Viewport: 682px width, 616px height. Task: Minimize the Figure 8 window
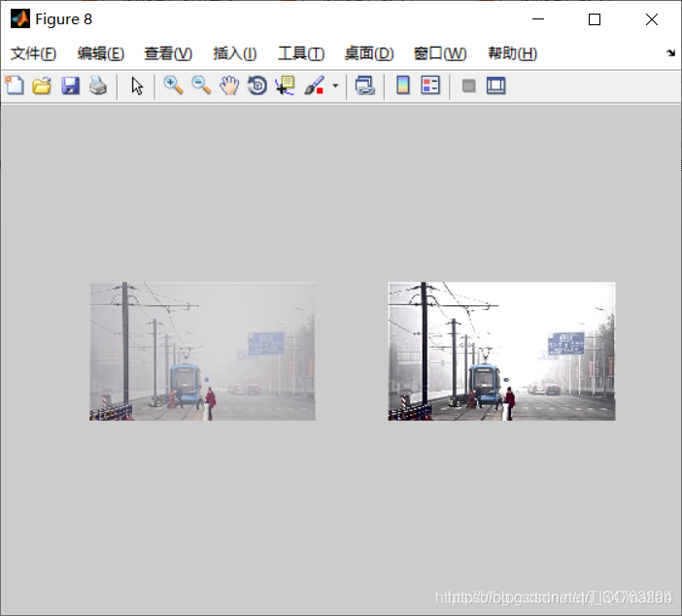tap(538, 19)
